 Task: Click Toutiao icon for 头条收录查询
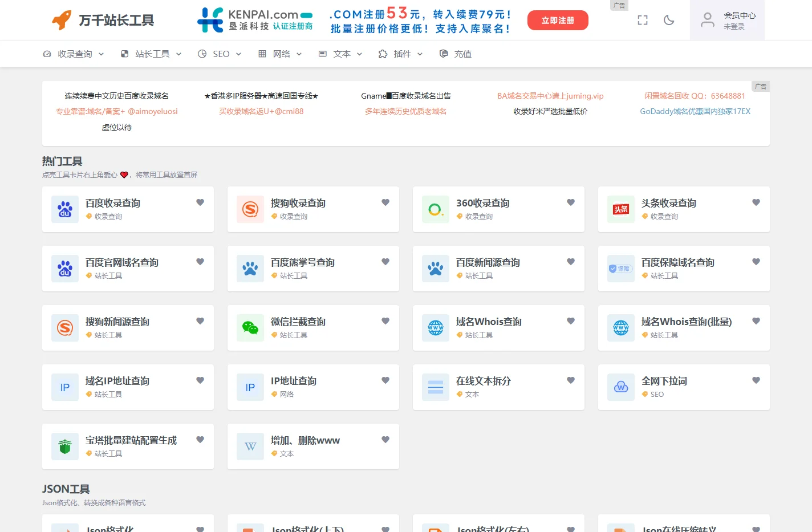pyautogui.click(x=621, y=209)
